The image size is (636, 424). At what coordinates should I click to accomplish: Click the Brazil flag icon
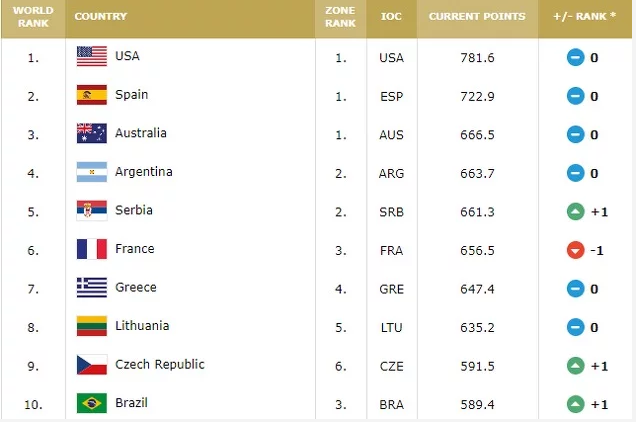[x=92, y=403]
